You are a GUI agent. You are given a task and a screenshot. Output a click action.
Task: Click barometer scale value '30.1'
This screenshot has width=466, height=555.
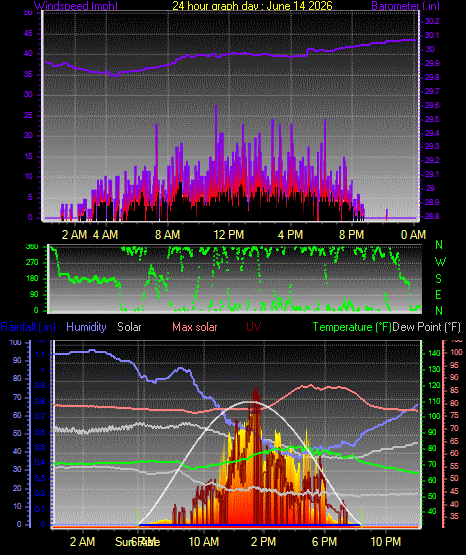pos(432,35)
